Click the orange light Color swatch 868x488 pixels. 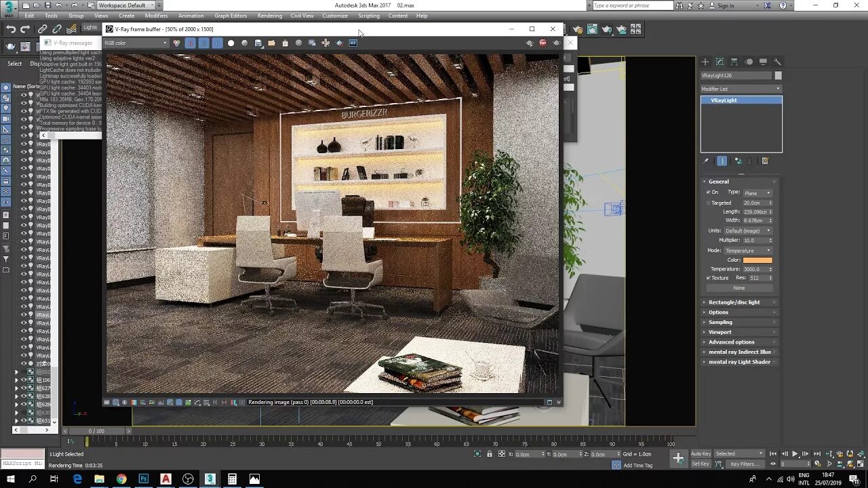[757, 260]
